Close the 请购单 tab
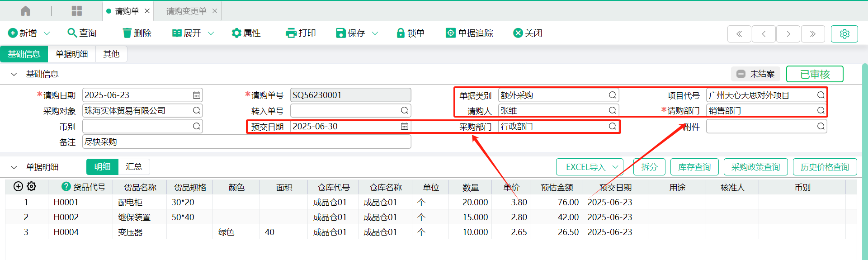The width and height of the screenshot is (868, 260). click(x=147, y=11)
